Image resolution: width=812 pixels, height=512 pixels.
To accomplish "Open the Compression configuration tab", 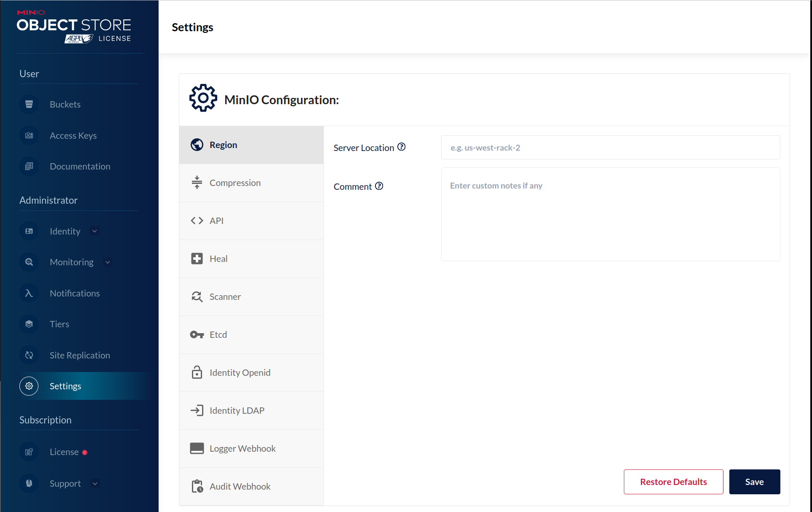I will 251,183.
